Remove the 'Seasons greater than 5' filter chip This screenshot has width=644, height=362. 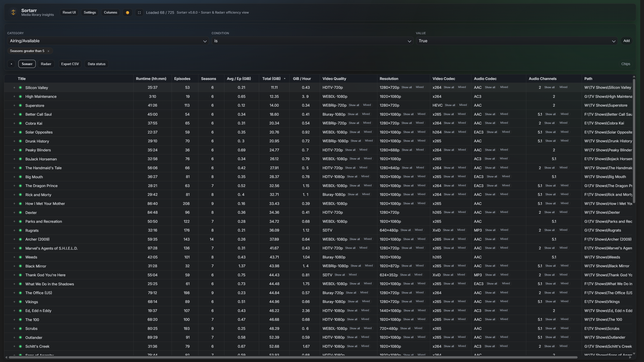(x=48, y=51)
